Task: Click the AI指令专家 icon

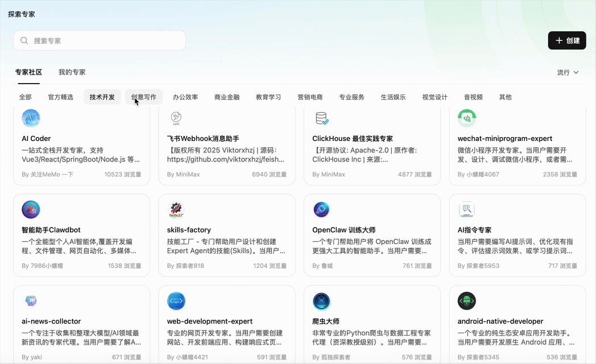Action: (x=467, y=210)
